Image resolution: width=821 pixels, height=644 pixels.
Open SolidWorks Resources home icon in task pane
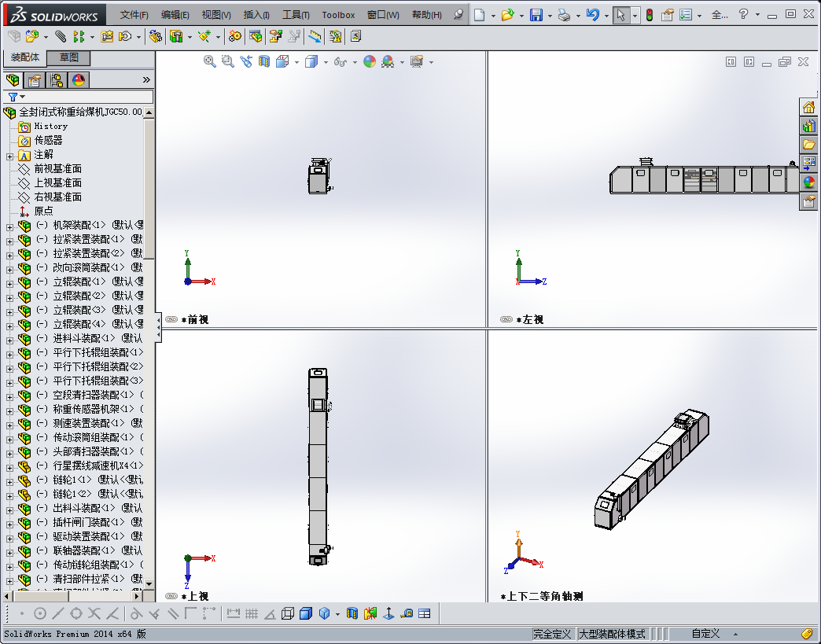pyautogui.click(x=809, y=107)
